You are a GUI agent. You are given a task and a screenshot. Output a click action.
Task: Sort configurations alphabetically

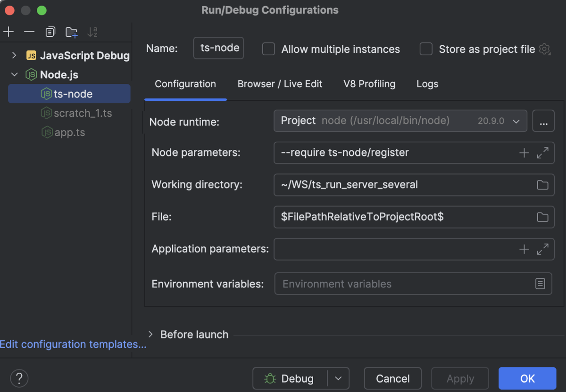tap(92, 32)
